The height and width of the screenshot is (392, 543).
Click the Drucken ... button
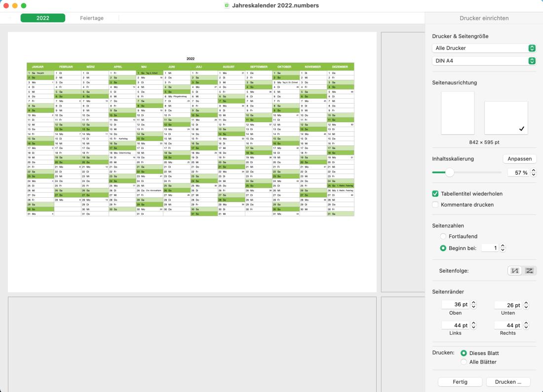click(508, 382)
